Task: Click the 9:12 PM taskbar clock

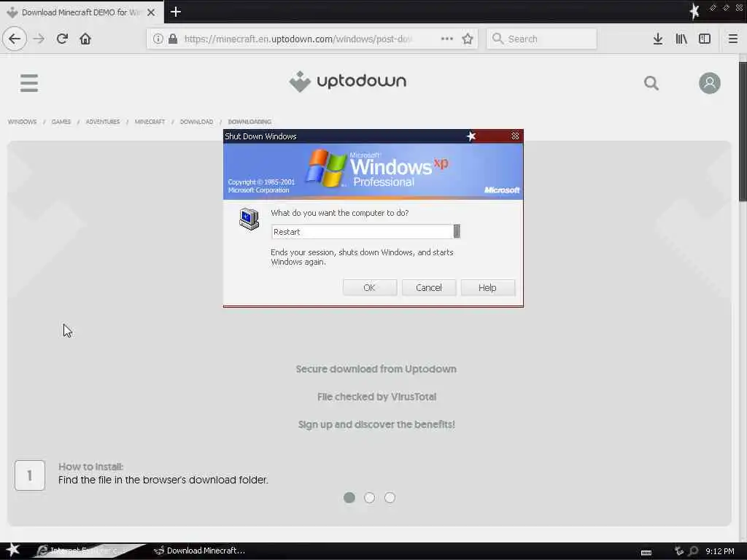Action: tap(720, 551)
